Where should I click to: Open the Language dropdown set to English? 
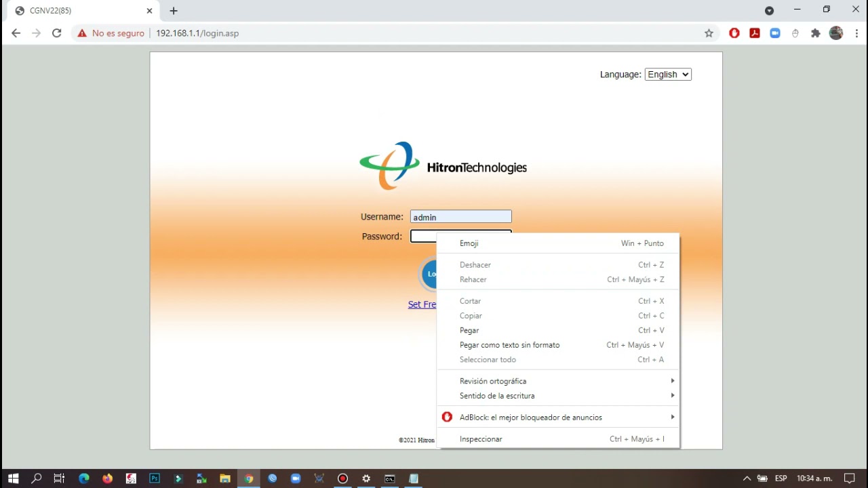point(668,75)
